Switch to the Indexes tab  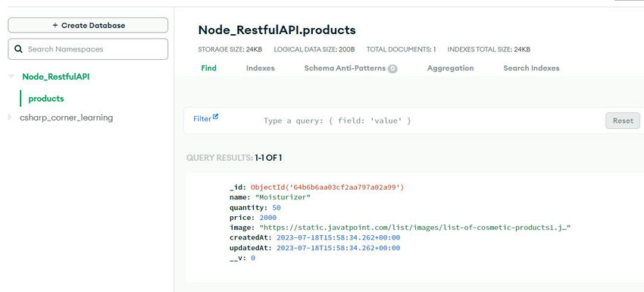click(261, 68)
